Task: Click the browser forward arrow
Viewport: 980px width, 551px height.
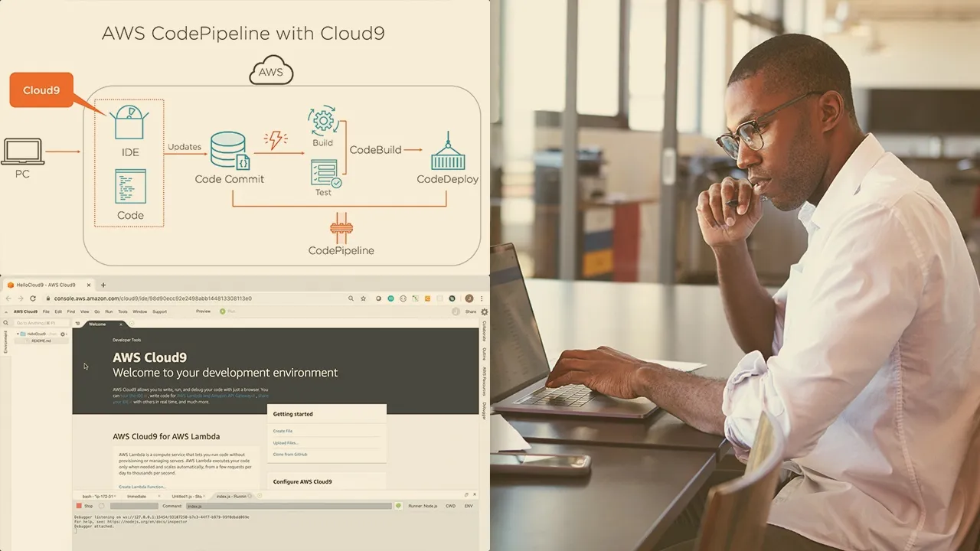Action: tap(21, 298)
